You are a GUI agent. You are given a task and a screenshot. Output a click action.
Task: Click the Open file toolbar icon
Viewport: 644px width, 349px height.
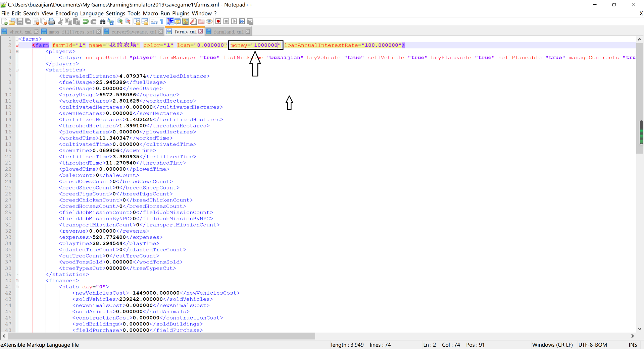[12, 21]
